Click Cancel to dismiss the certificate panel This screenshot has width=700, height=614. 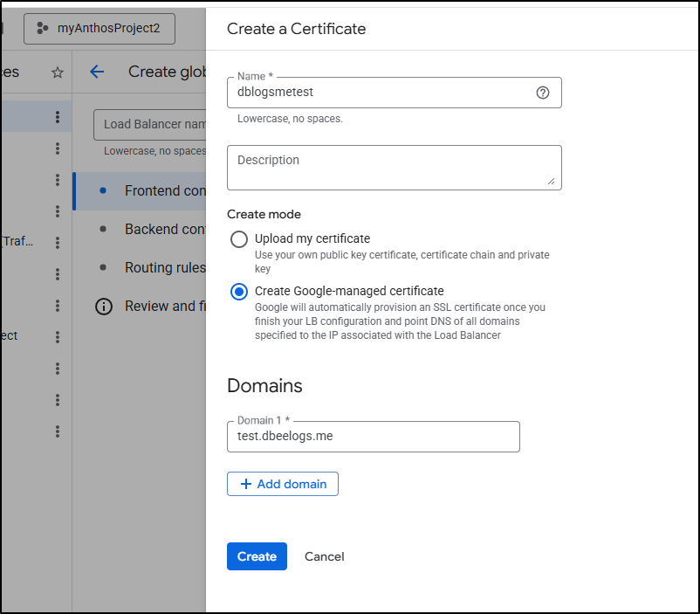(324, 556)
